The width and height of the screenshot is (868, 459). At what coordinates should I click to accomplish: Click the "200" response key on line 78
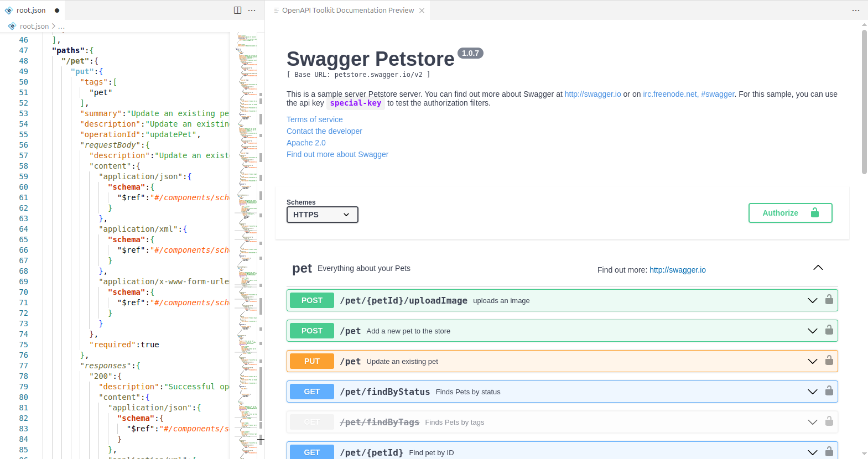[101, 376]
